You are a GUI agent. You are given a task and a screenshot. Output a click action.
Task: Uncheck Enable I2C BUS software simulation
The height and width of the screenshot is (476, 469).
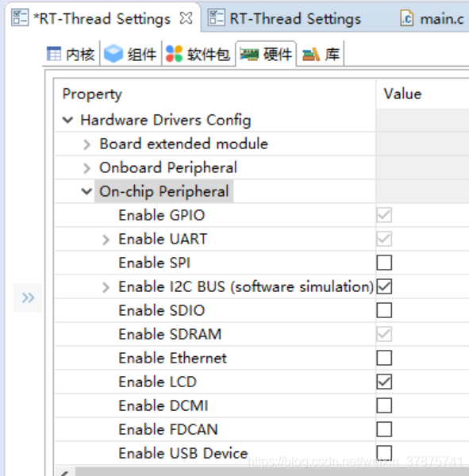[384, 286]
